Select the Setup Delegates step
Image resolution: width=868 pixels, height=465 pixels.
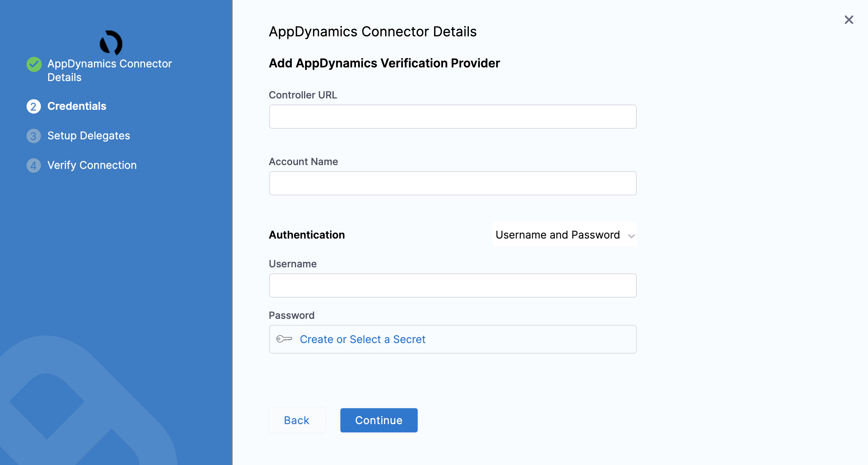pos(89,136)
